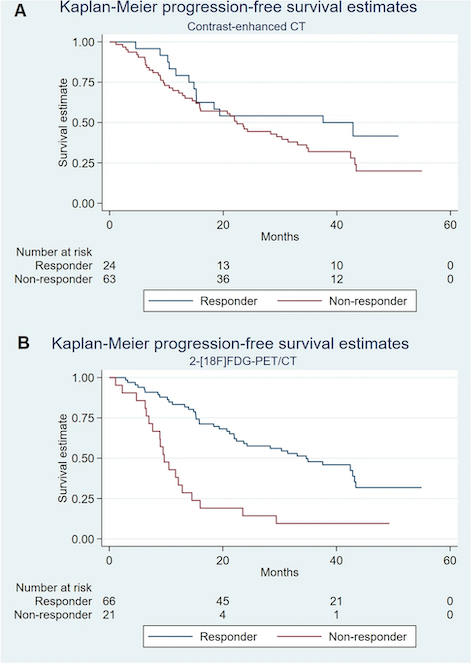This screenshot has height=664, width=471.
Task: Click the 45 at-risk value in panel B
Action: tap(223, 601)
